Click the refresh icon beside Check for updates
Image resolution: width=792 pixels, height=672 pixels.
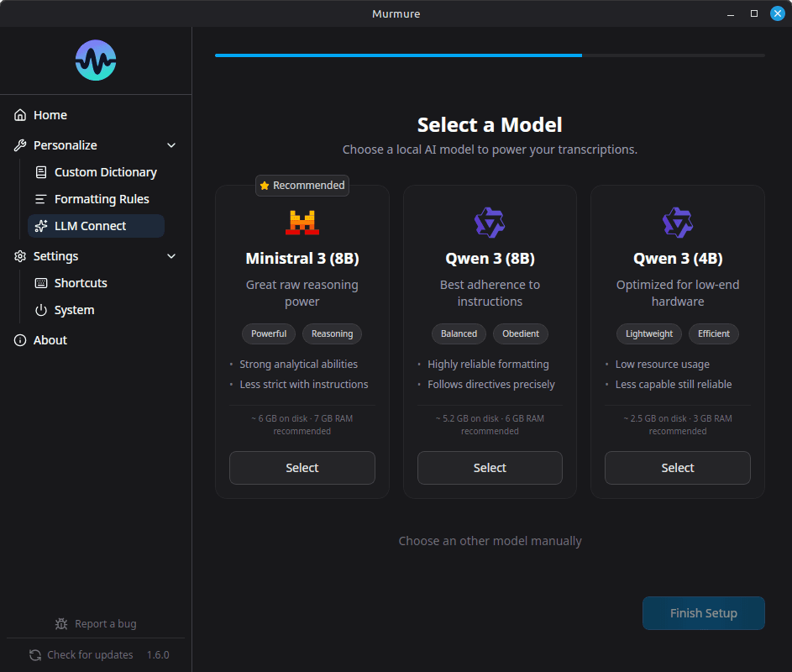tap(35, 655)
